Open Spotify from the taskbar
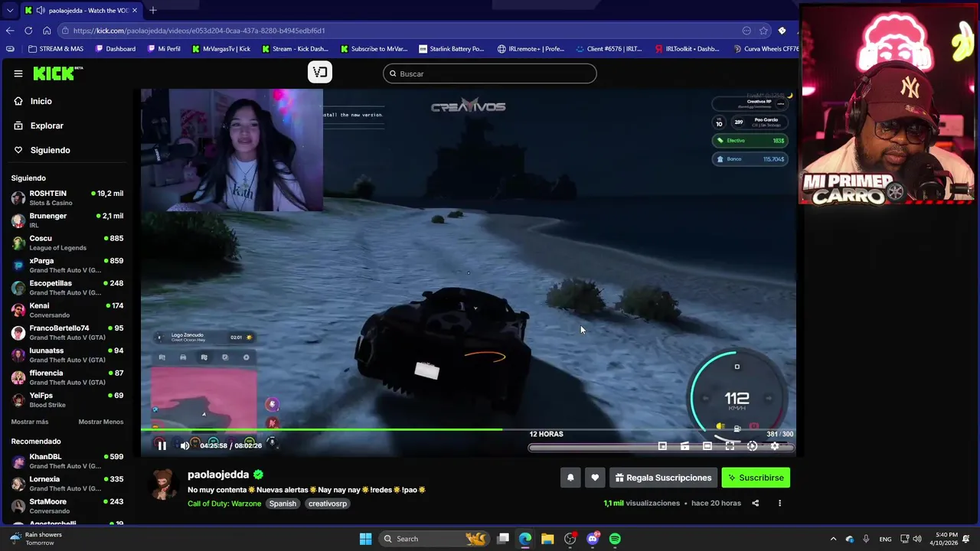This screenshot has width=980, height=551. (615, 539)
